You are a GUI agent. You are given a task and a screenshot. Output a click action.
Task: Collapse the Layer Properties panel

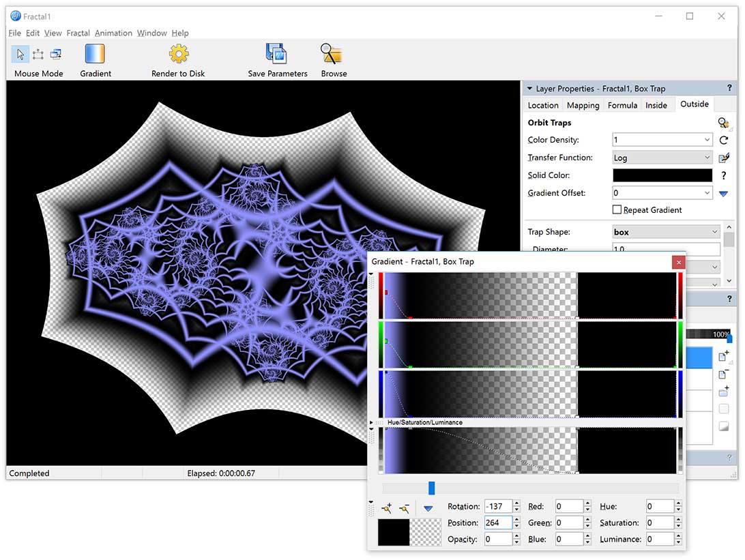pyautogui.click(x=529, y=89)
